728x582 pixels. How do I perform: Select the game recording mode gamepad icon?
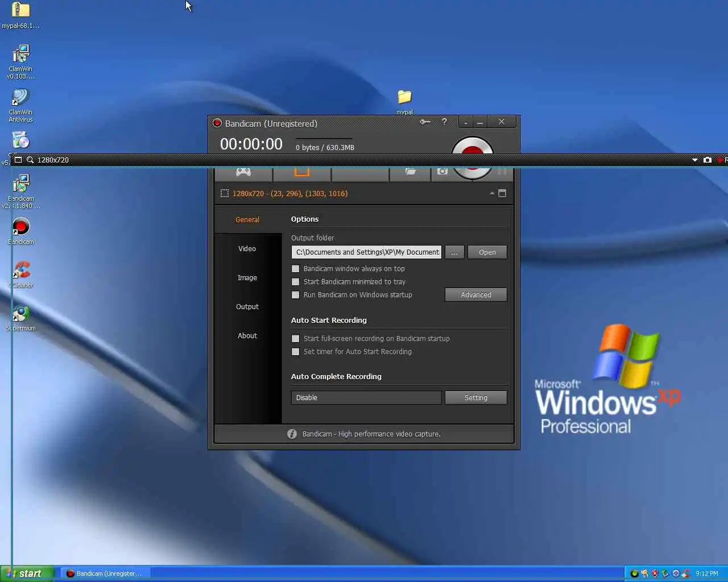click(x=243, y=172)
